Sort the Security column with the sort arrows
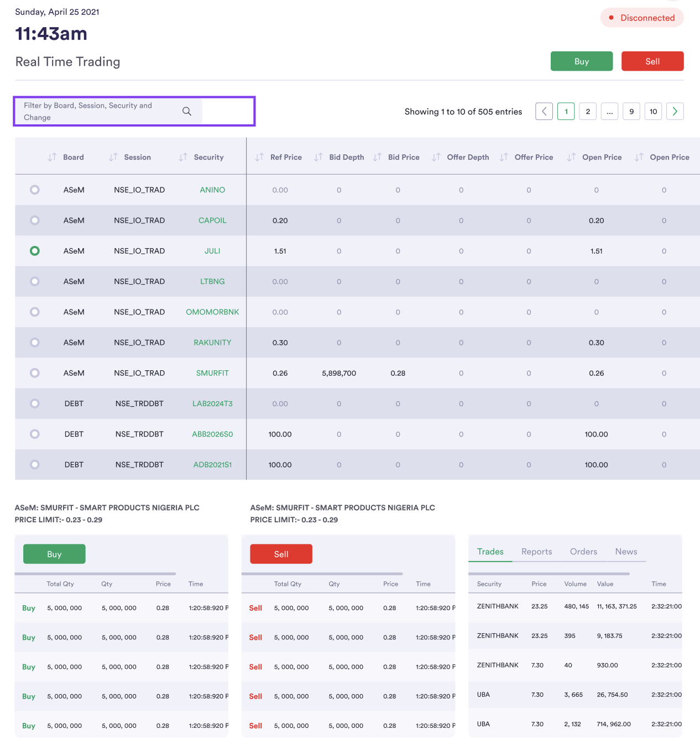 (x=182, y=157)
